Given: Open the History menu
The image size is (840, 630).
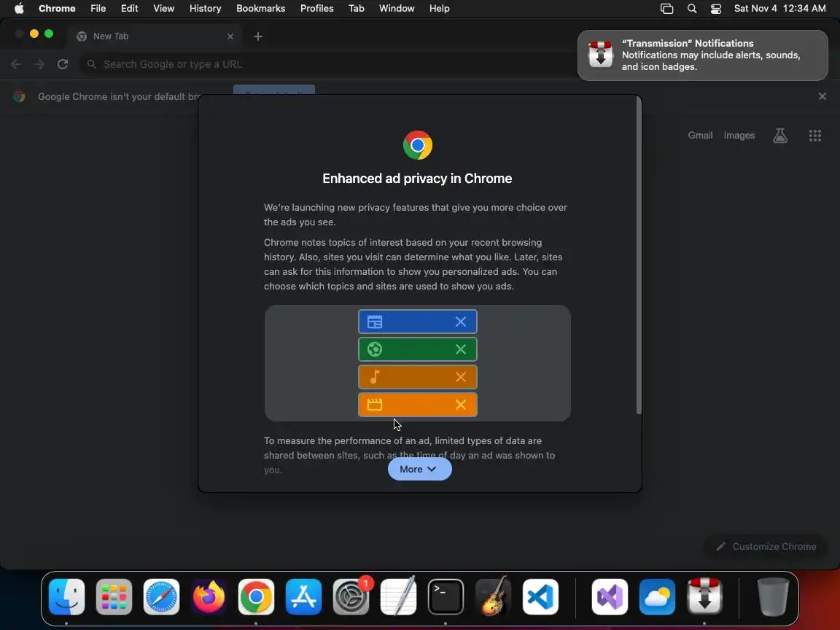Looking at the screenshot, I should click(x=205, y=8).
